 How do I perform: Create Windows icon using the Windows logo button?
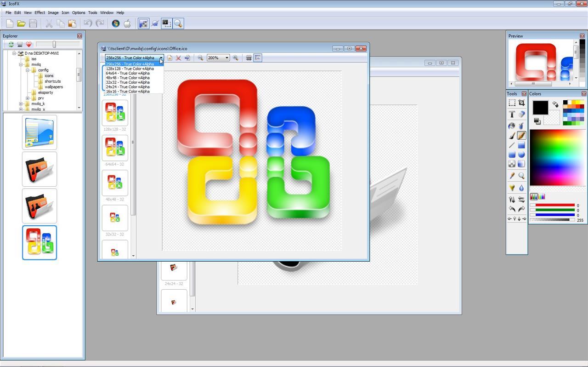116,23
